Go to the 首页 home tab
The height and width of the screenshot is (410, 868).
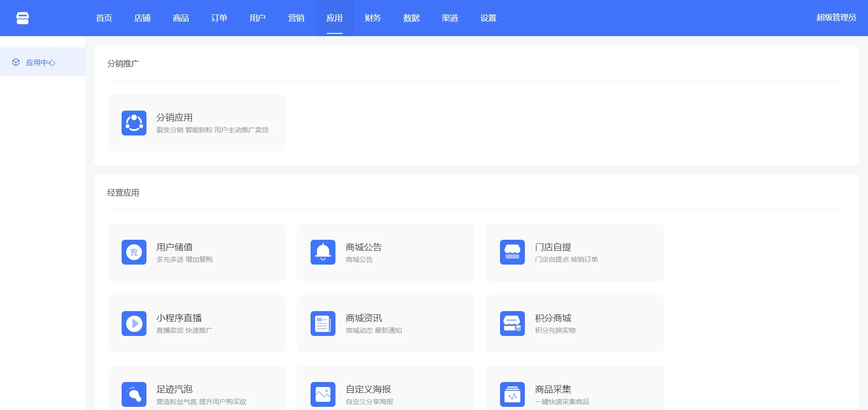104,18
